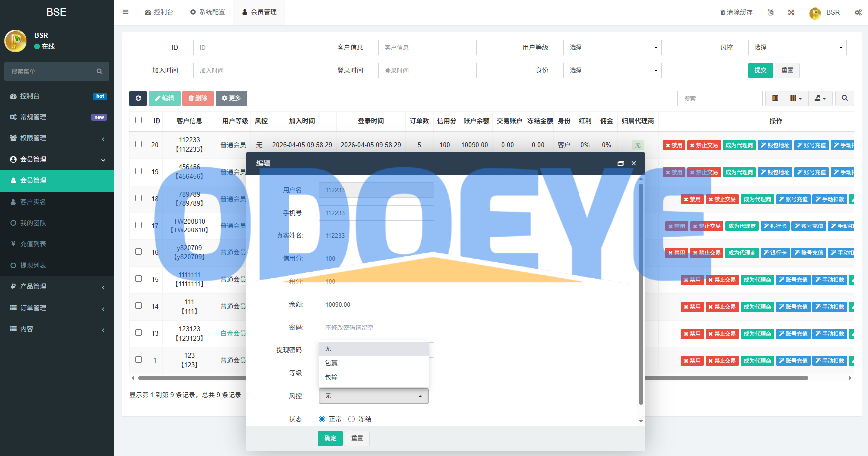The width and height of the screenshot is (868, 456).
Task: Open the columns grid dropdown
Action: tap(796, 98)
